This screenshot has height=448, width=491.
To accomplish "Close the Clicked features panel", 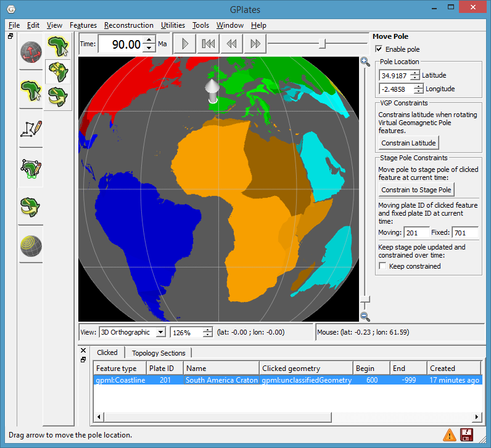I will point(83,351).
